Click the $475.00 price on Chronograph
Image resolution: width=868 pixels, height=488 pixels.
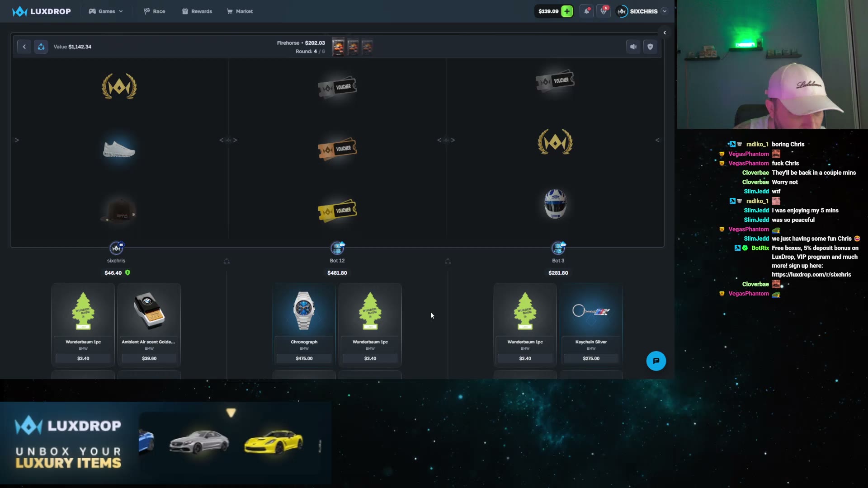click(x=304, y=358)
